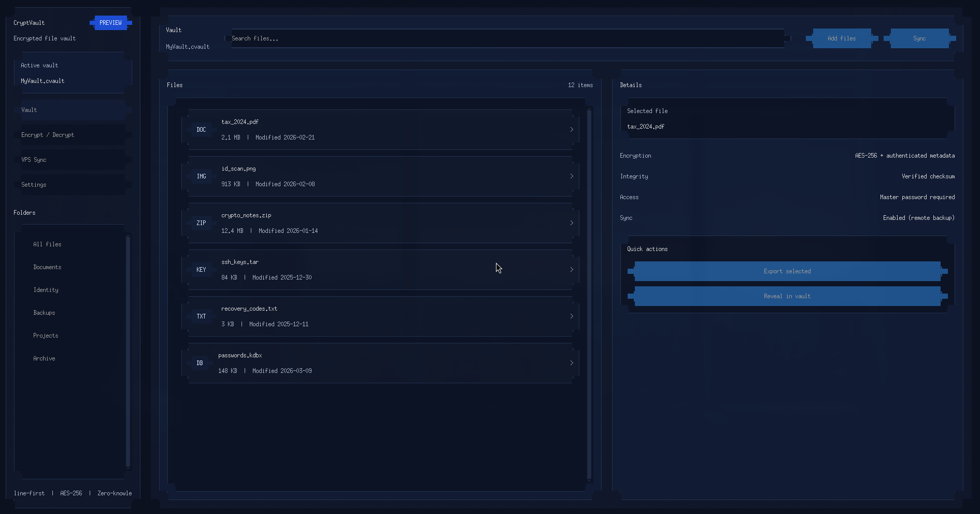Focus the Search files input field
Screen dimensions: 980x514
tap(507, 38)
